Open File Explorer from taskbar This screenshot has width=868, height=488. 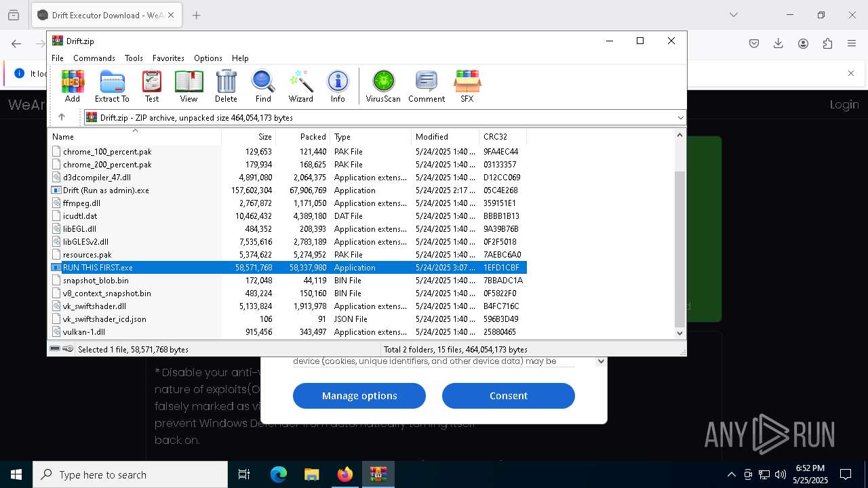(x=312, y=474)
